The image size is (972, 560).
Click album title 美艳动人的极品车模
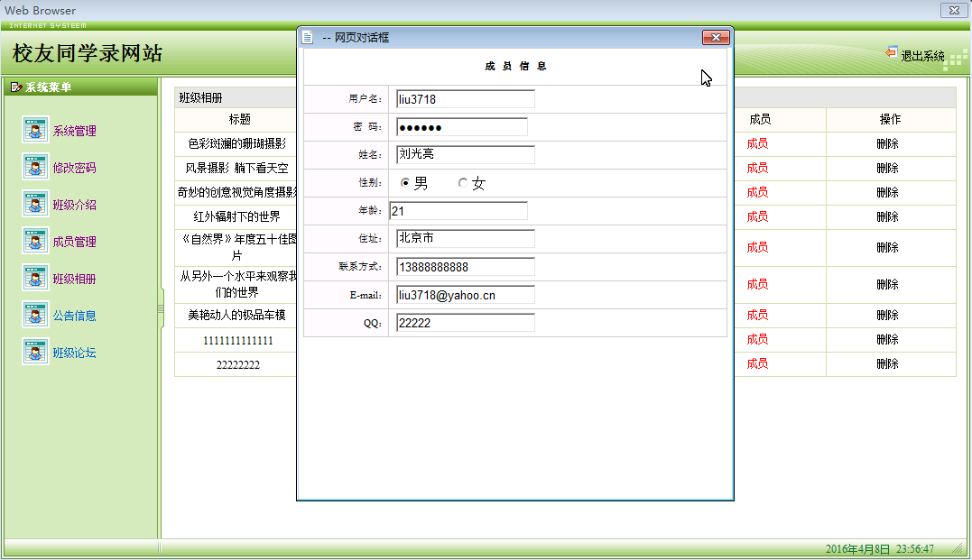point(236,316)
